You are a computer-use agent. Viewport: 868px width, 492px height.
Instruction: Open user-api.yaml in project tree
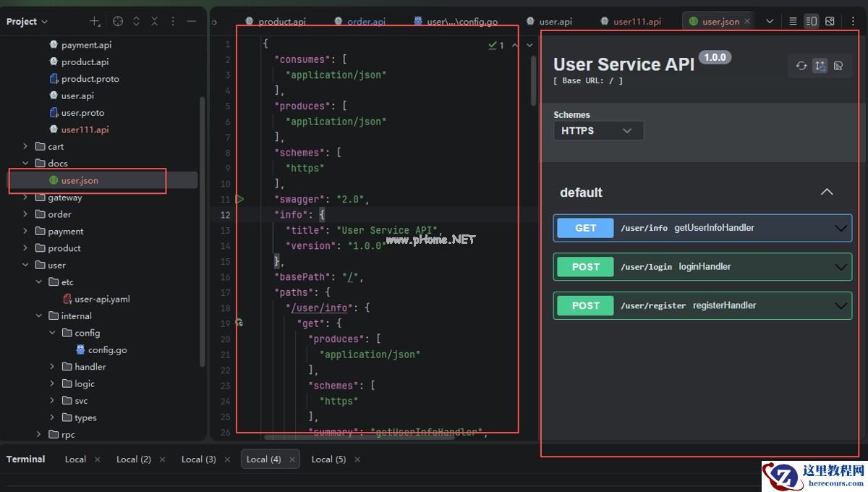click(x=102, y=299)
